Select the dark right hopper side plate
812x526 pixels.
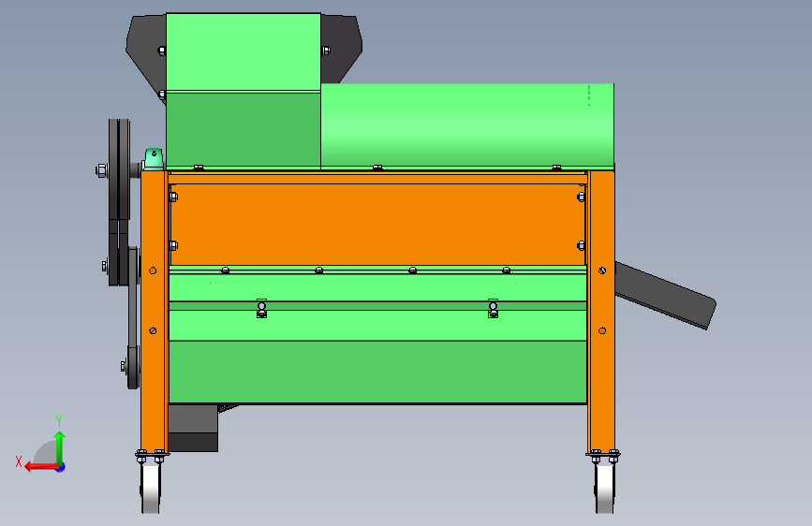(x=341, y=49)
